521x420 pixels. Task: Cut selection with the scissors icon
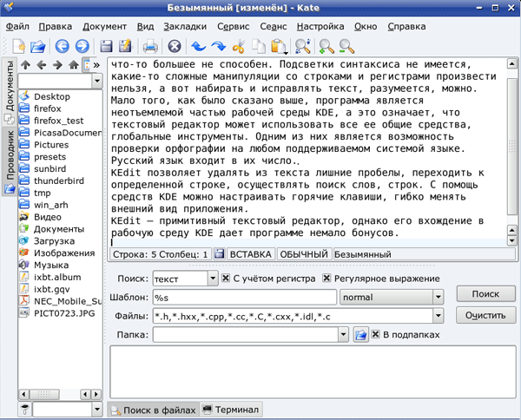click(238, 46)
